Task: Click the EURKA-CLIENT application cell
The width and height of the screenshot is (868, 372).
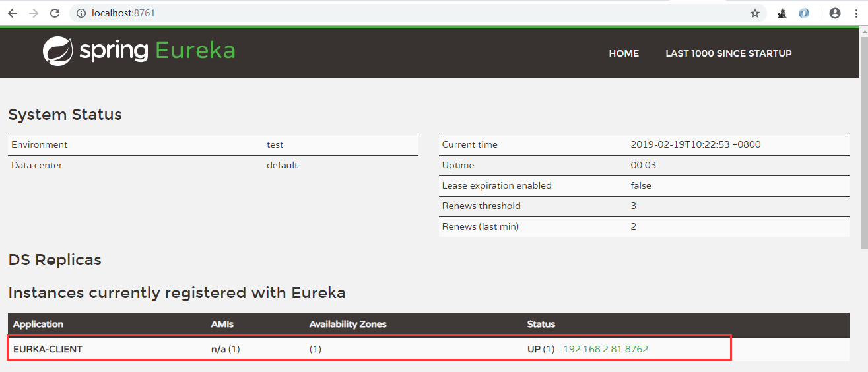Action: tap(48, 349)
